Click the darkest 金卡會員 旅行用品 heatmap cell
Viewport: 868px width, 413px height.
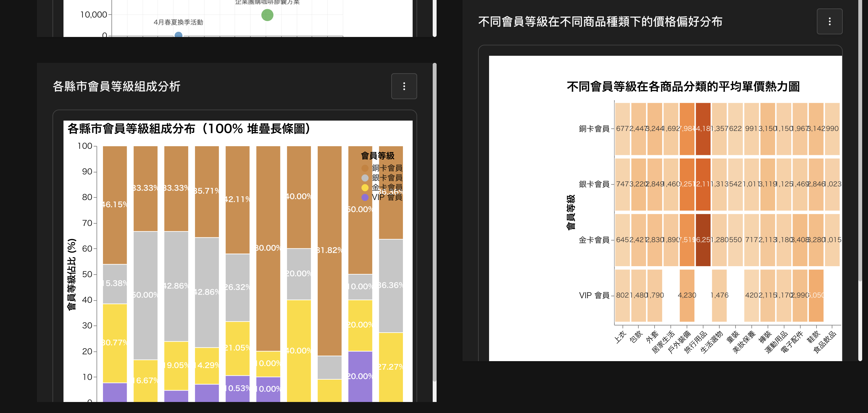703,240
